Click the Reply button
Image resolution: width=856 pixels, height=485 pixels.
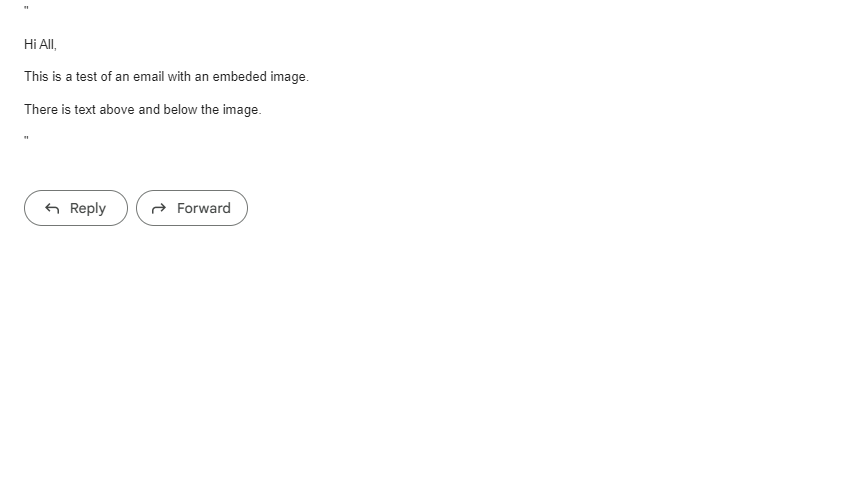coord(76,208)
